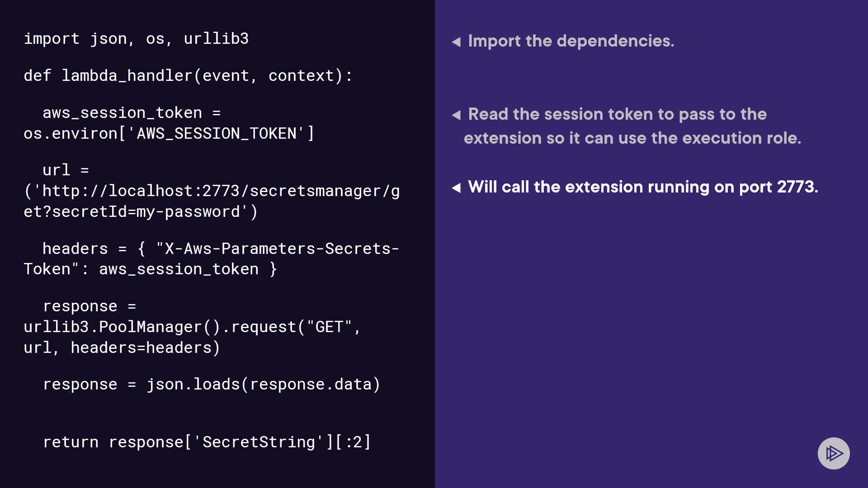Viewport: 868px width, 488px height.
Task: Click the return response SecretString line
Action: (207, 442)
